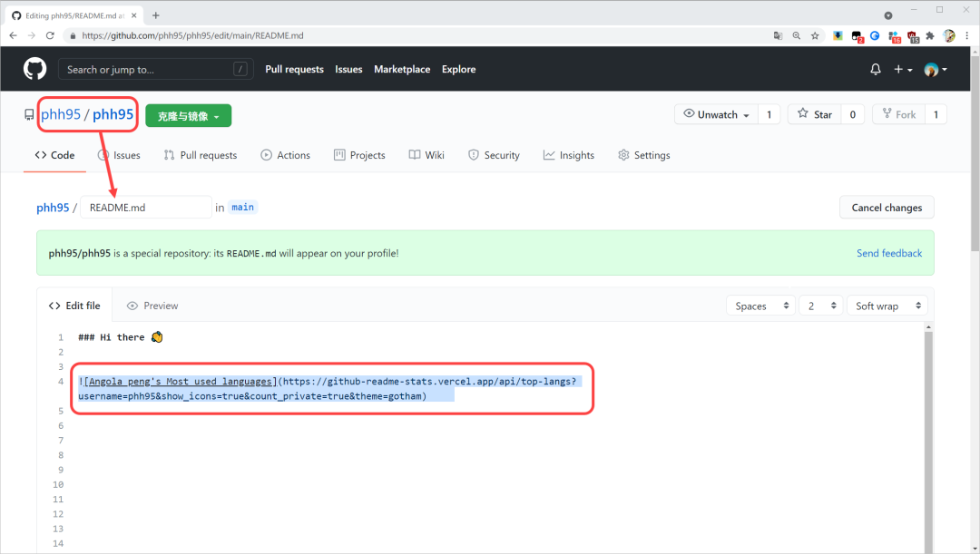Click the tab search dropdown icon
Image resolution: width=980 pixels, height=554 pixels.
[x=888, y=15]
